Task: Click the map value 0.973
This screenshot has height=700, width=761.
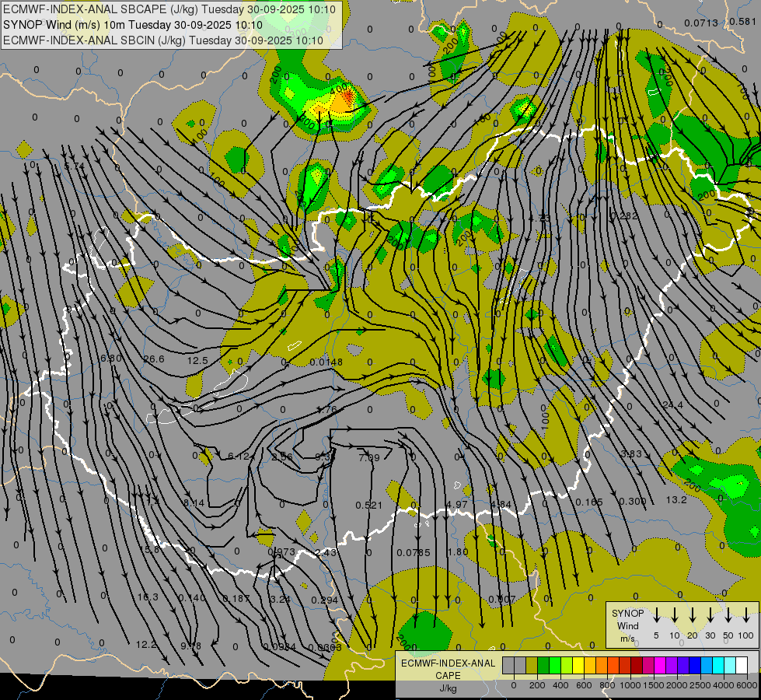Action: (281, 552)
